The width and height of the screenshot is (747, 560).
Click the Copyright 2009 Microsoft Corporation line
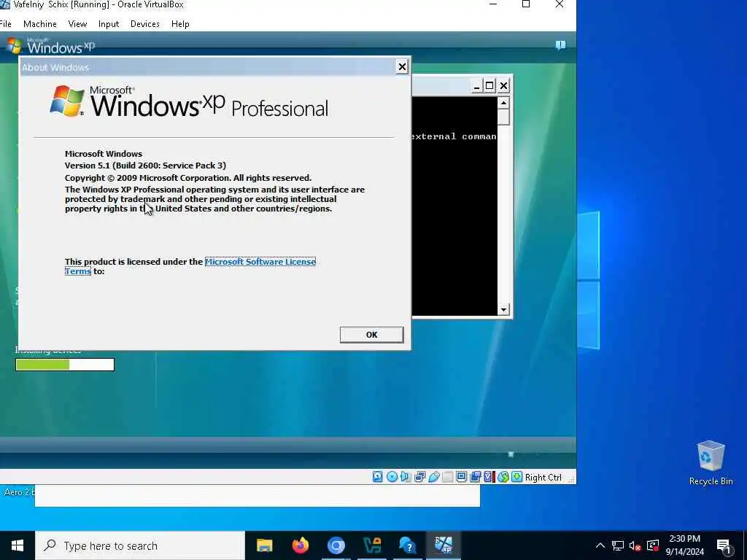(x=188, y=178)
